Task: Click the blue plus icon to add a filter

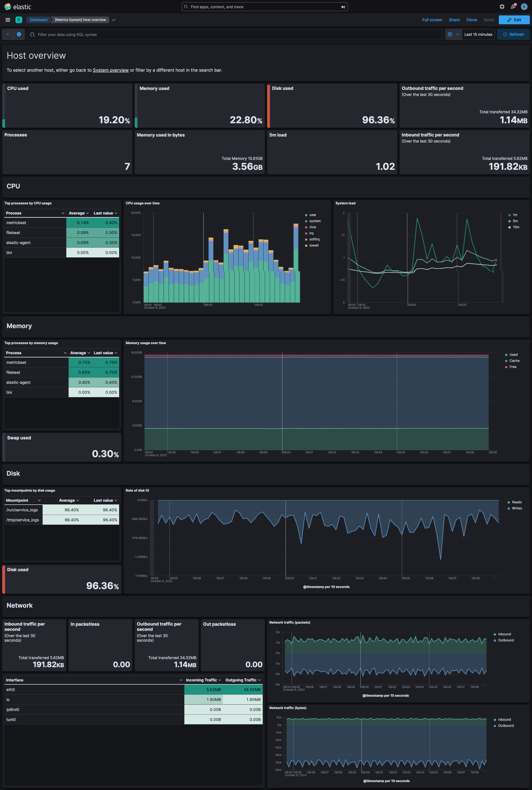Action: pos(19,34)
